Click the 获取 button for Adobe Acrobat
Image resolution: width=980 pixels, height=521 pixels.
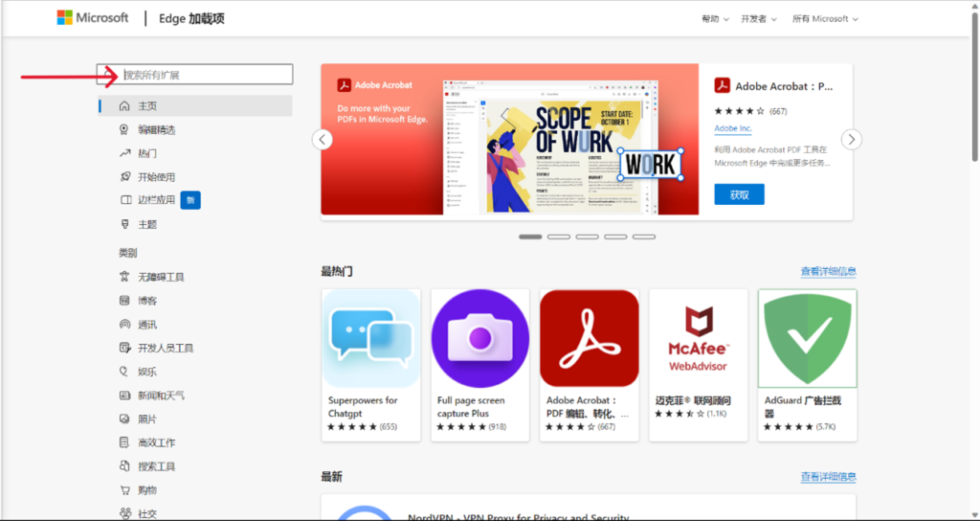tap(739, 194)
